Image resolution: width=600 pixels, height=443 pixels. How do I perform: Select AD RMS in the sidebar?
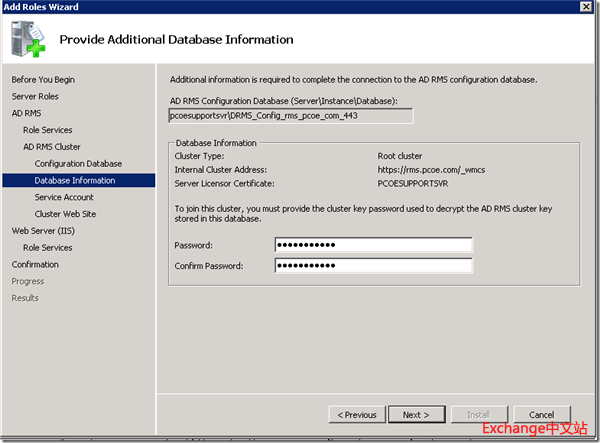[x=27, y=113]
